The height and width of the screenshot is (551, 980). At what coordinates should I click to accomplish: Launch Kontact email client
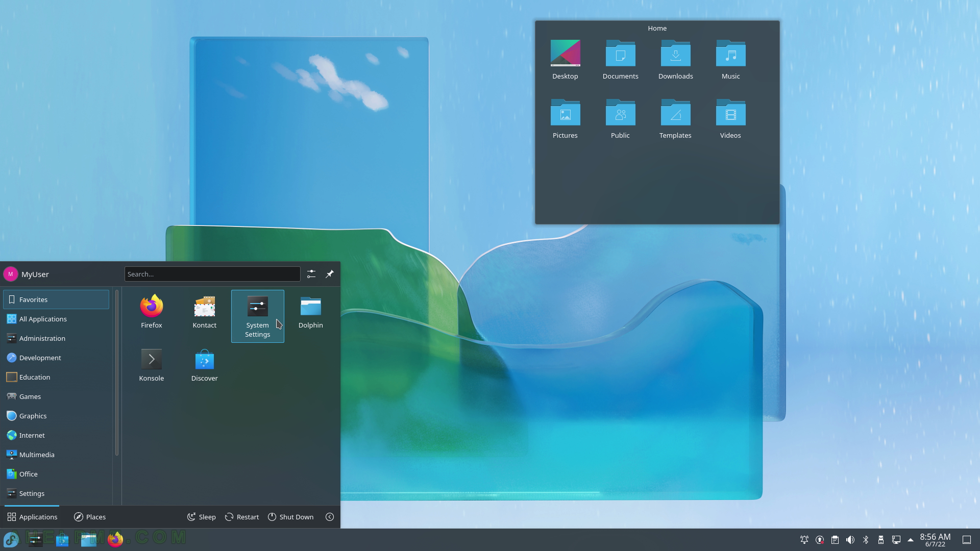coord(205,311)
